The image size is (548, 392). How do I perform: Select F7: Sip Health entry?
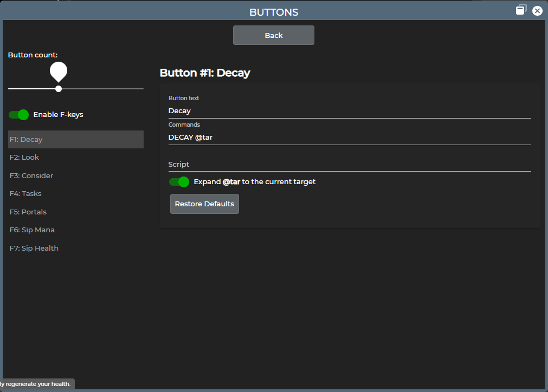(x=76, y=249)
